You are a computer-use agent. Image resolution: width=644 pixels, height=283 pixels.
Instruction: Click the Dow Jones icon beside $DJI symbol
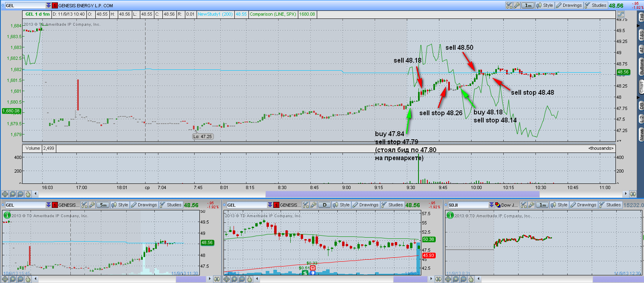coord(498,205)
